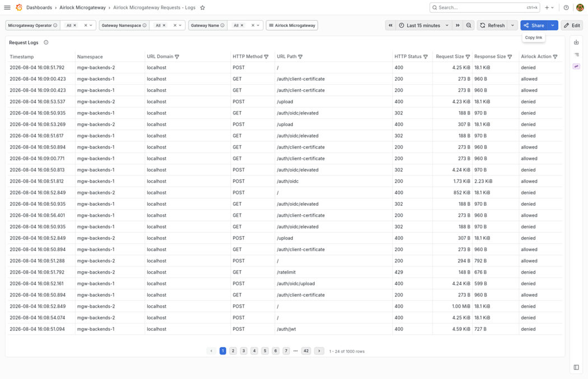Click the export icon in right sidebar
This screenshot has width=588, height=379.
[576, 43]
